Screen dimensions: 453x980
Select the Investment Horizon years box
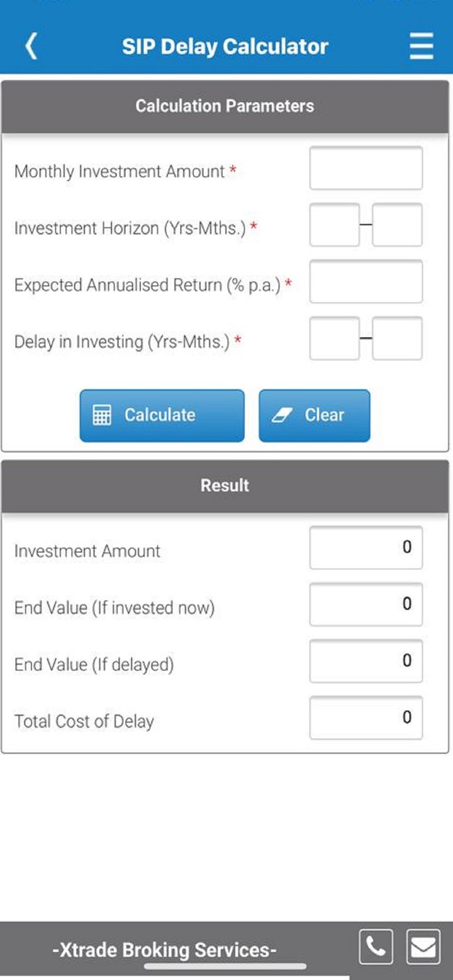pyautogui.click(x=334, y=225)
